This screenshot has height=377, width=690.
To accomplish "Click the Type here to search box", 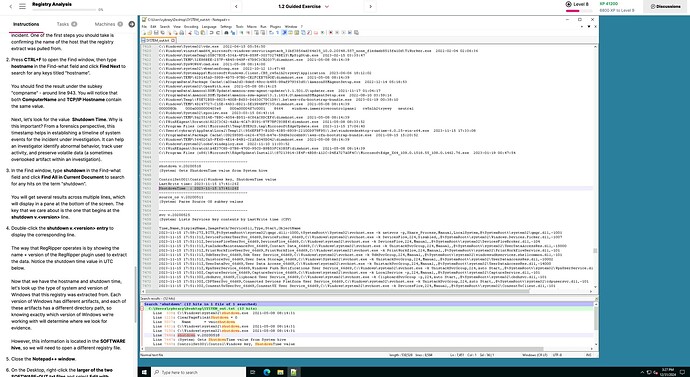I will click(x=198, y=372).
